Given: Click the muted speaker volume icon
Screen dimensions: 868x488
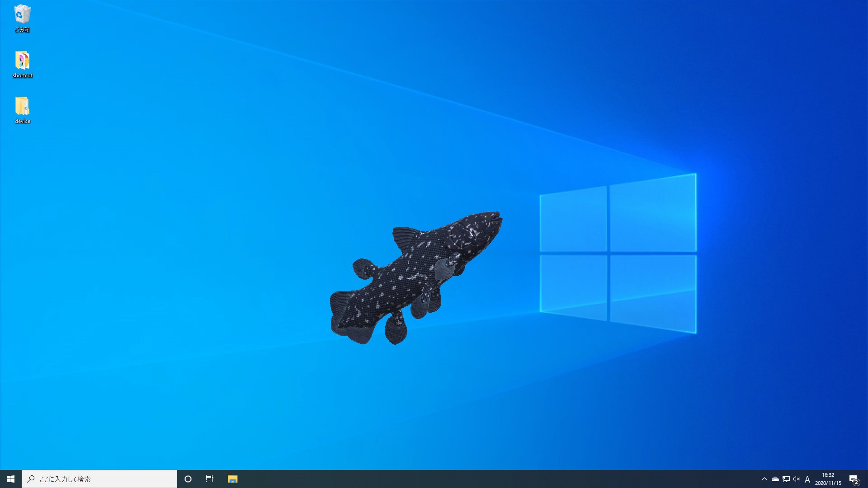Looking at the screenshot, I should tap(797, 479).
